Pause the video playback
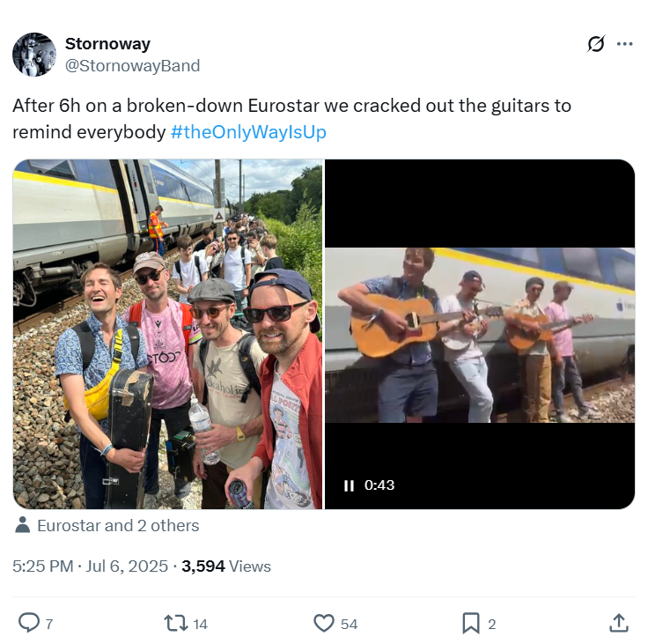This screenshot has width=648, height=644. (349, 485)
